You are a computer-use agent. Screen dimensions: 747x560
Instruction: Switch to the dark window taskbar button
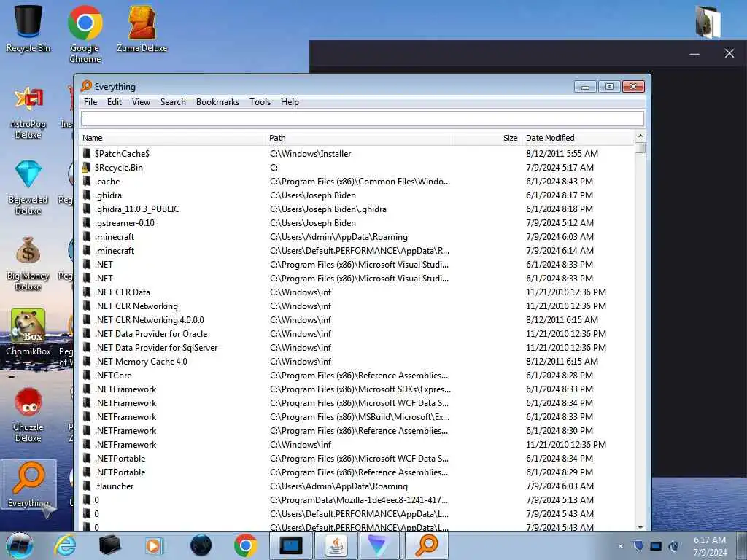point(291,545)
